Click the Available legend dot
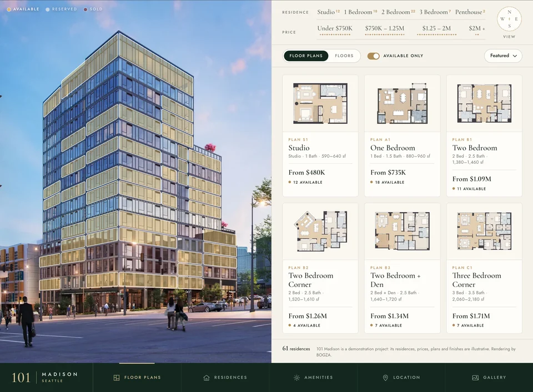The height and width of the screenshot is (392, 533). point(9,9)
